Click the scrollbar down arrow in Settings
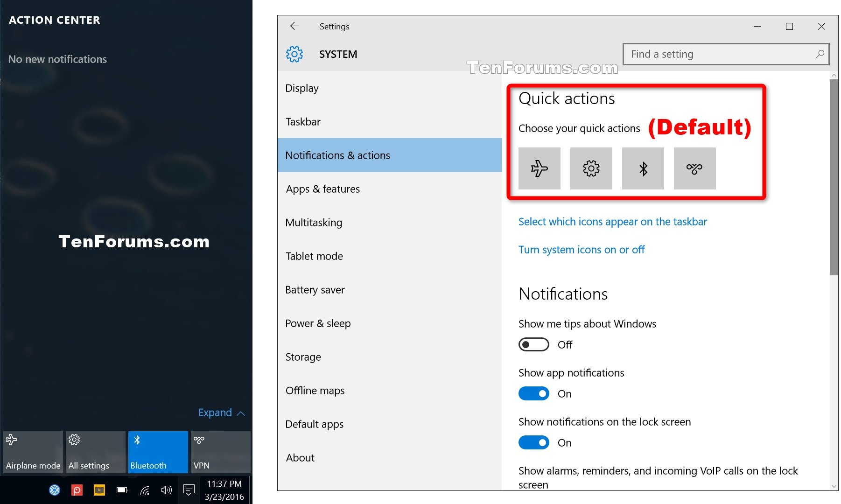This screenshot has height=504, width=841. (834, 486)
